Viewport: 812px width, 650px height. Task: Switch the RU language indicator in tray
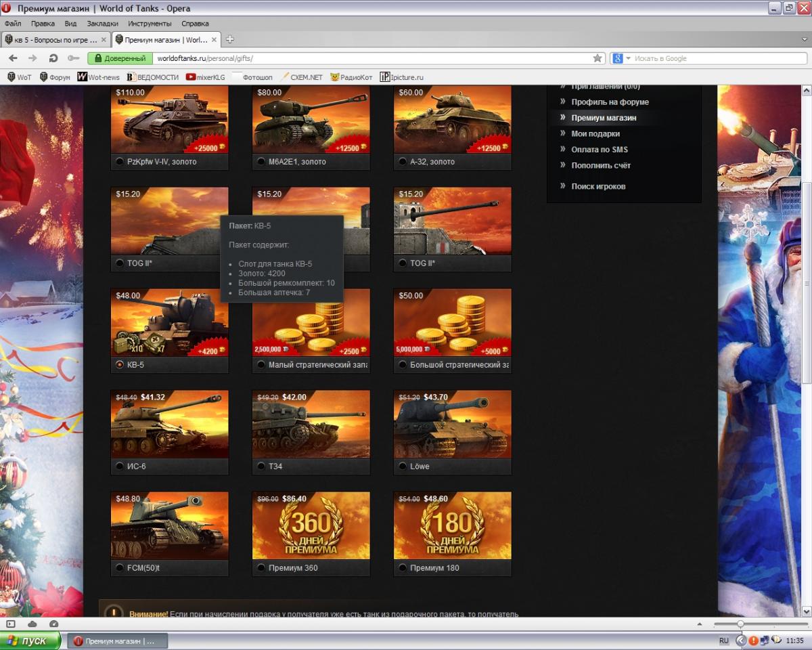click(x=724, y=641)
